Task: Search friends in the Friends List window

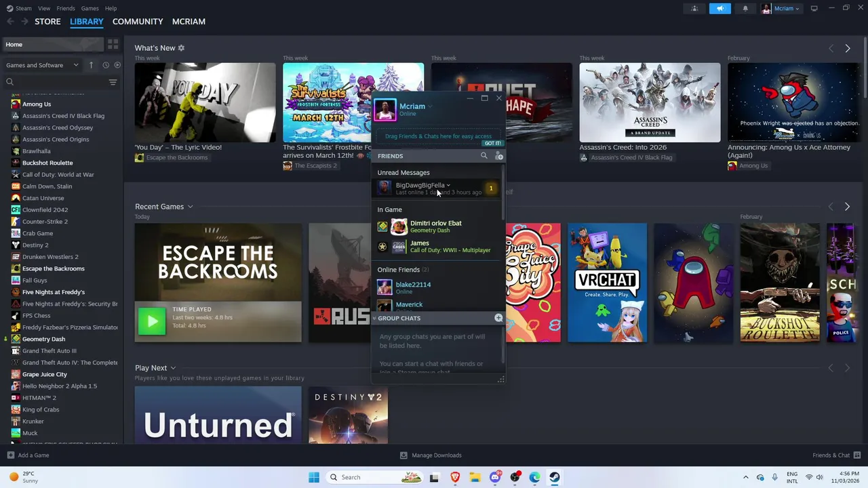Action: (x=484, y=156)
